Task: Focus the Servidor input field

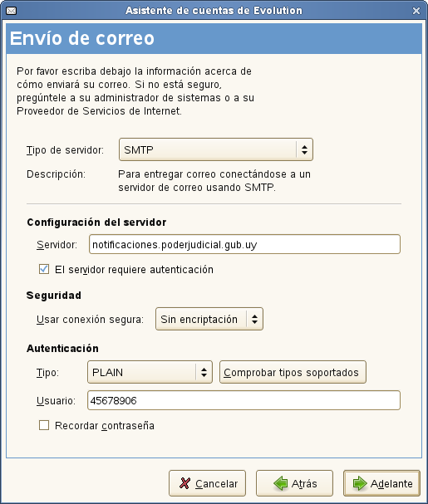Action: pyautogui.click(x=244, y=244)
